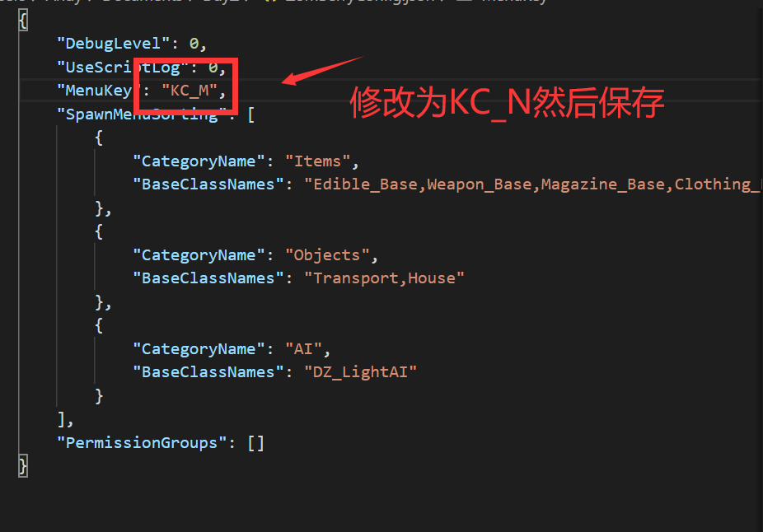Click the UseScriptLog value 0

click(x=213, y=68)
